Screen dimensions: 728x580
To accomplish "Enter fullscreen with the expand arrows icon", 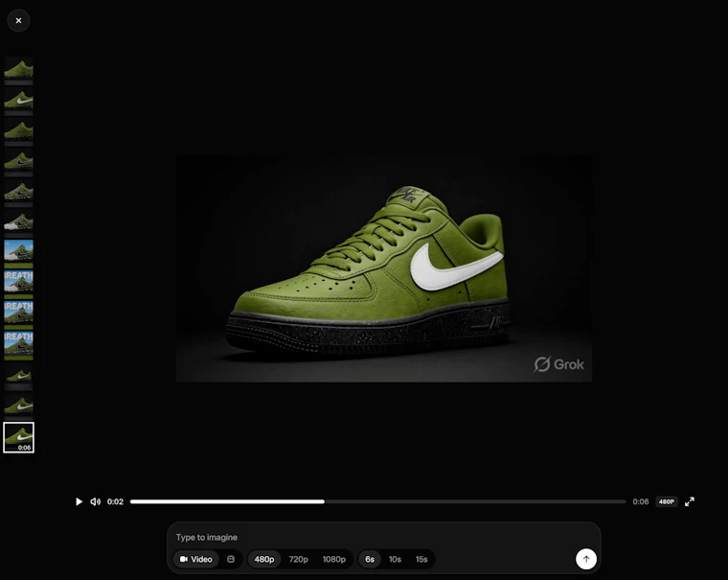I will pyautogui.click(x=690, y=501).
